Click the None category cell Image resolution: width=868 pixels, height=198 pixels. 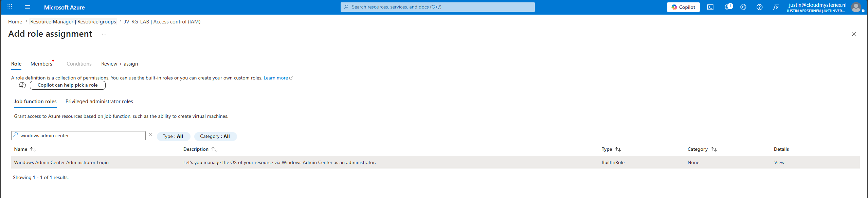pyautogui.click(x=693, y=162)
